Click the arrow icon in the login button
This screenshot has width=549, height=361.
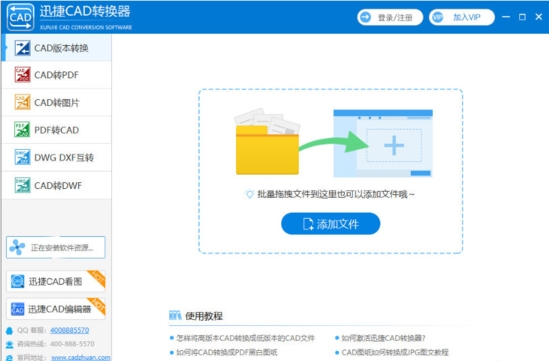point(365,17)
